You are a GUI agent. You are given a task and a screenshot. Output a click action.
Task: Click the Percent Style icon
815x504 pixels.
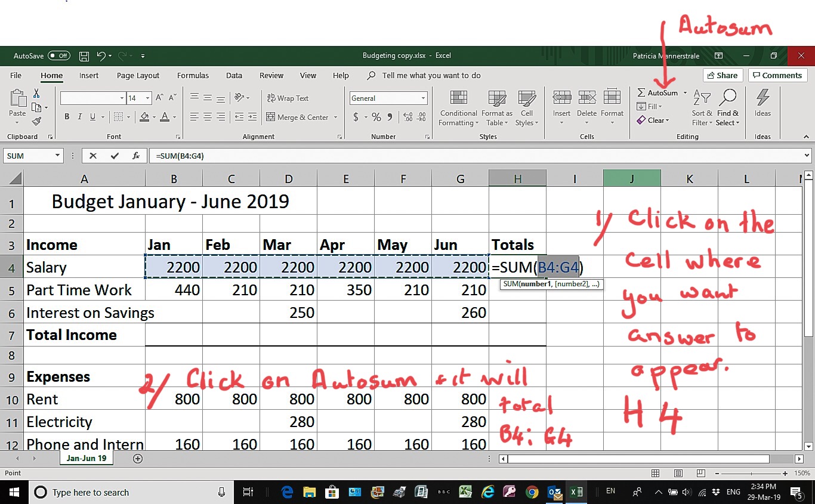click(x=376, y=117)
